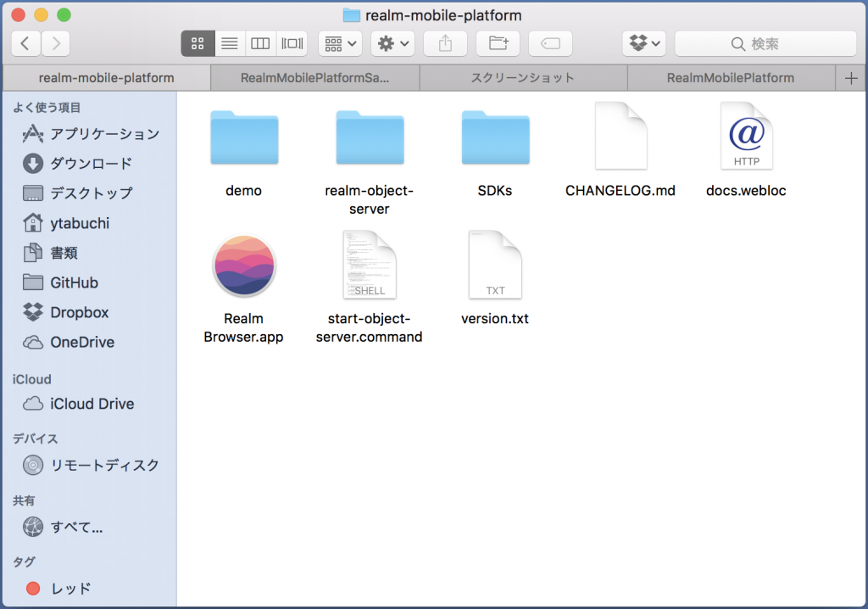Add a new tab with plus button

point(851,78)
